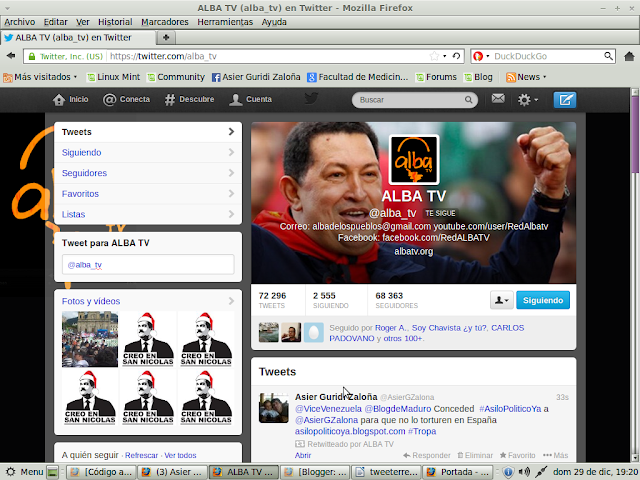
Task: Open the Conecta tab
Action: [127, 100]
